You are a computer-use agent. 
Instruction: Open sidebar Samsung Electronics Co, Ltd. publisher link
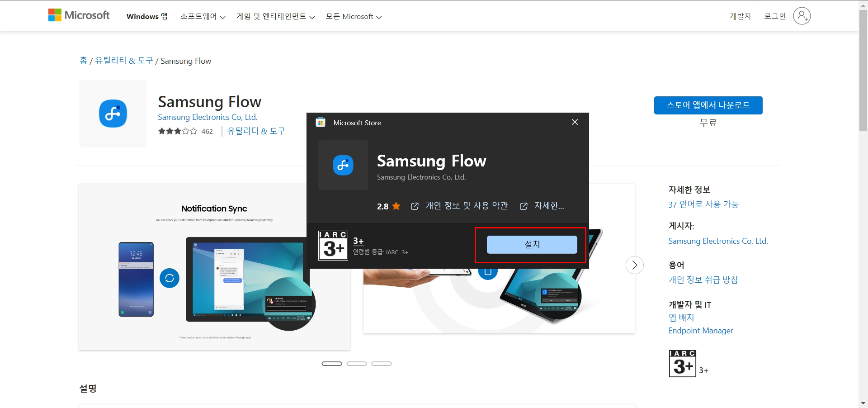click(x=718, y=241)
